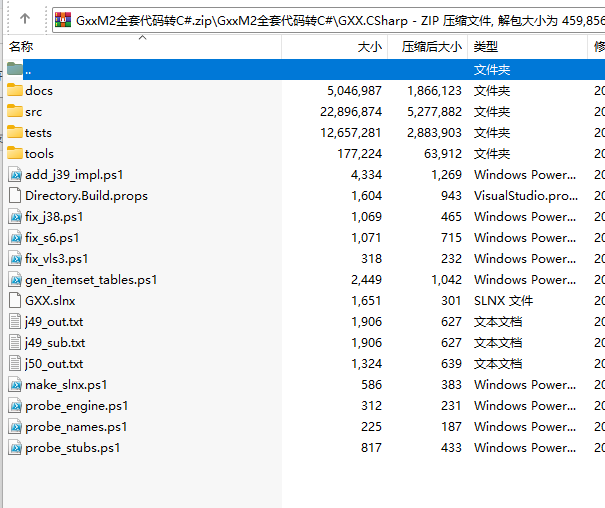Screen dimensions: 605x508
Task: Select file name GXX.slnx
Action: tap(50, 301)
